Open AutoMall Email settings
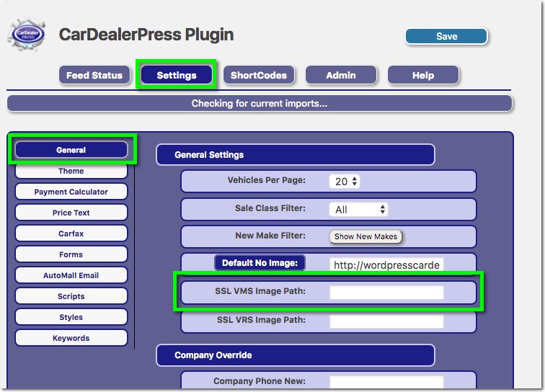Screen dimensions: 545x392 [x=71, y=275]
